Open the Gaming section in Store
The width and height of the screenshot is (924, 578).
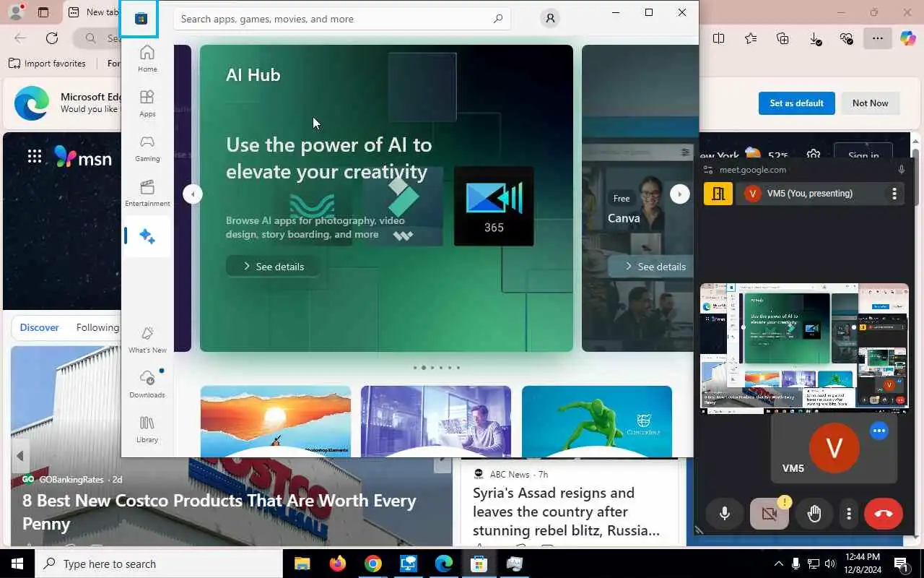pyautogui.click(x=147, y=148)
